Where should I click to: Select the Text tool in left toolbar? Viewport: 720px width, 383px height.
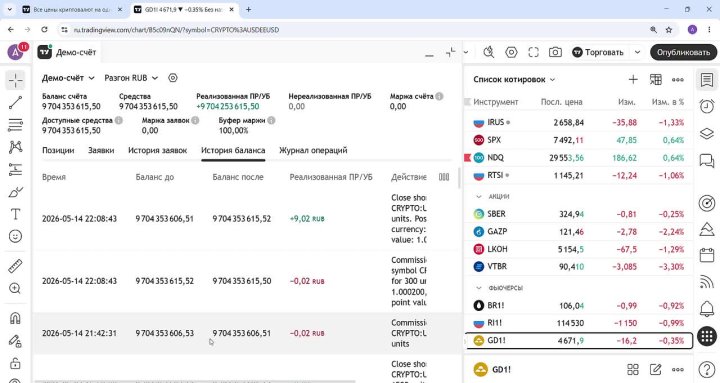pos(16,214)
